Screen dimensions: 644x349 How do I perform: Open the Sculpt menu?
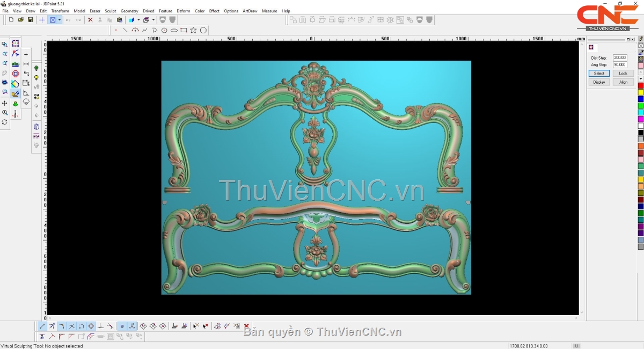(x=110, y=11)
